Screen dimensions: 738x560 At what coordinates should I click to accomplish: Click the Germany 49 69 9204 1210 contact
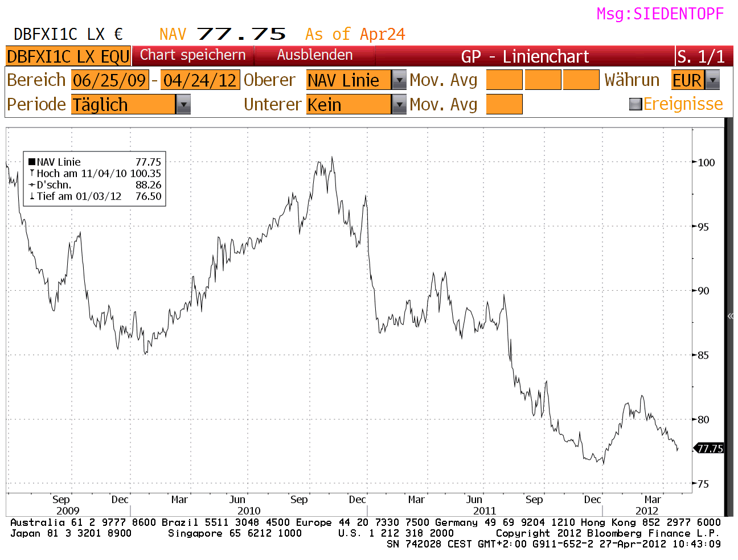505,522
